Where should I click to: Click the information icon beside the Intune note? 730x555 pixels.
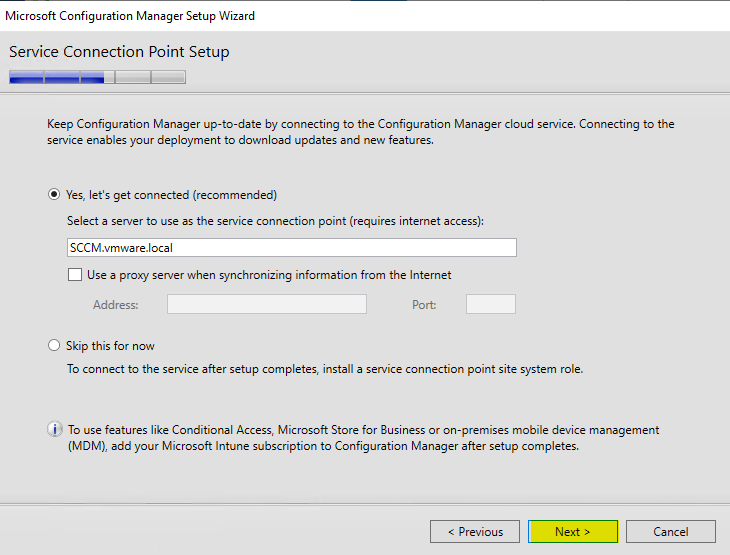click(x=55, y=429)
